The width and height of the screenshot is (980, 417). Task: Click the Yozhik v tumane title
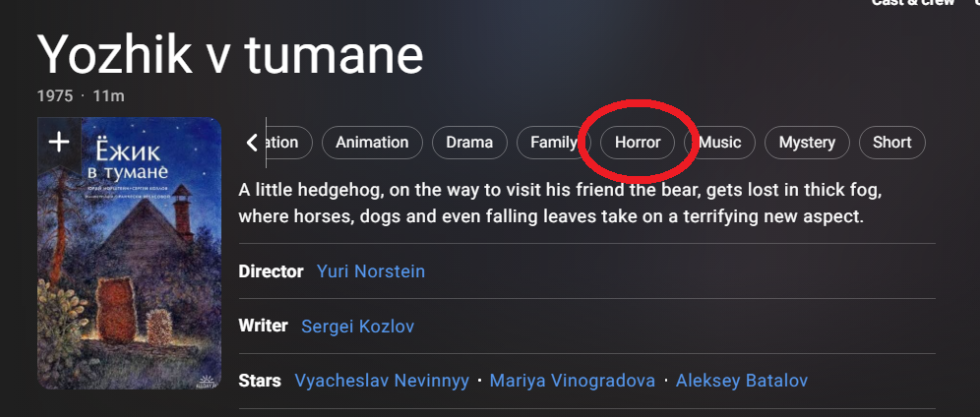[x=230, y=55]
